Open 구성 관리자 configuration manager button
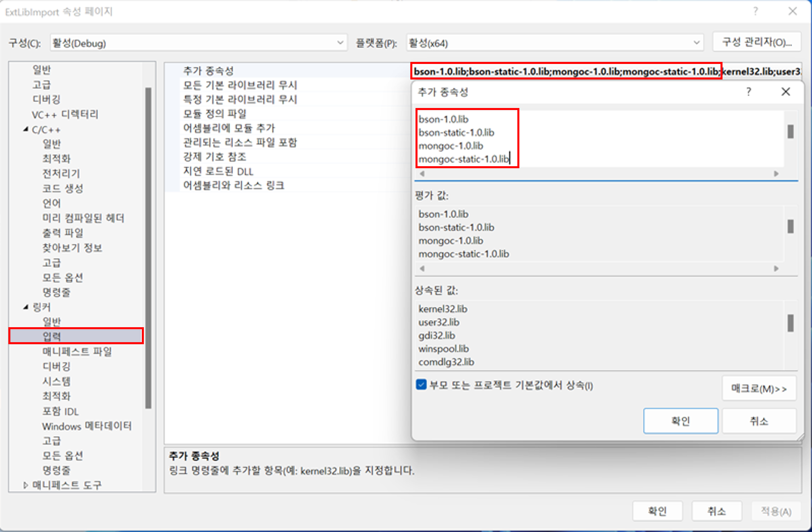The image size is (812, 532). click(756, 42)
